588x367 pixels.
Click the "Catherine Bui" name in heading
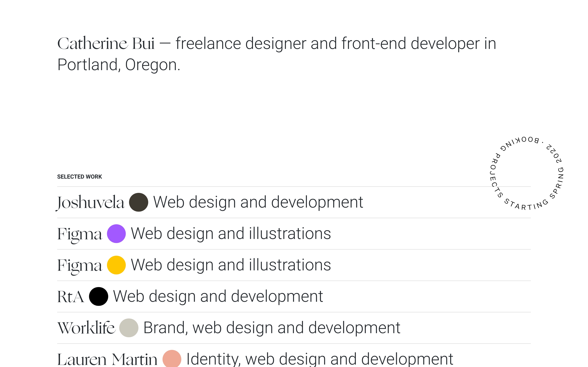pos(106,44)
